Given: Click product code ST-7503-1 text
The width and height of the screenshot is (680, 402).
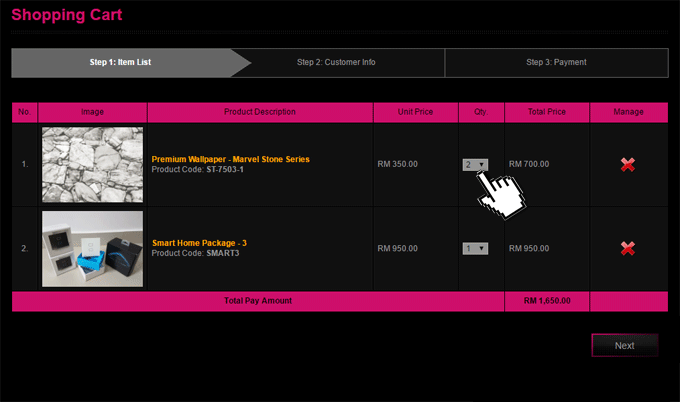Looking at the screenshot, I should click(x=225, y=170).
